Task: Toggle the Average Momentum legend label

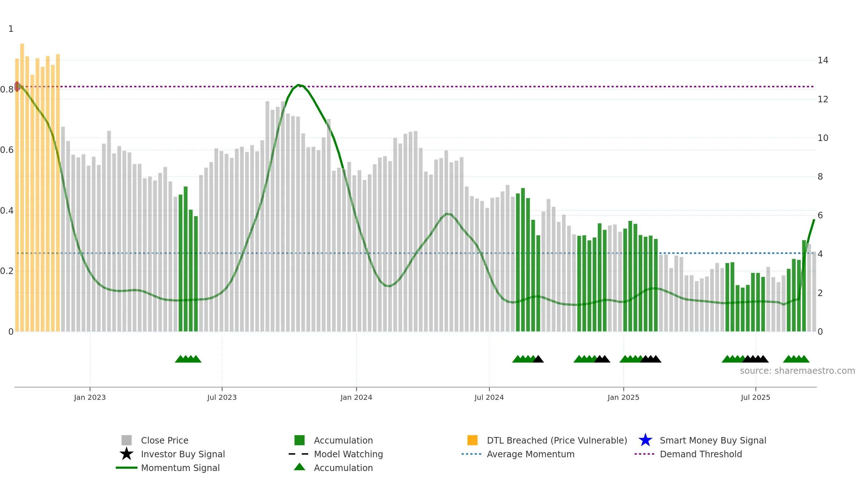Action: (531, 454)
